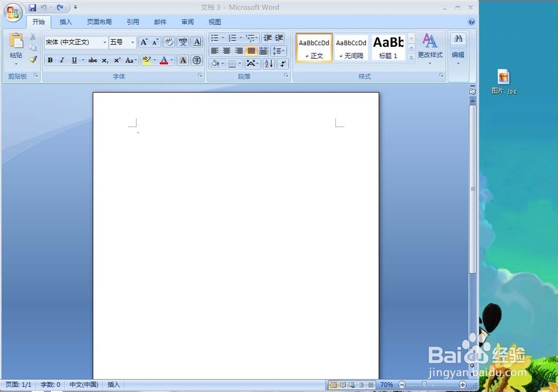558x392 pixels.
Task: Save document via Quick Access icon
Action: (32, 7)
